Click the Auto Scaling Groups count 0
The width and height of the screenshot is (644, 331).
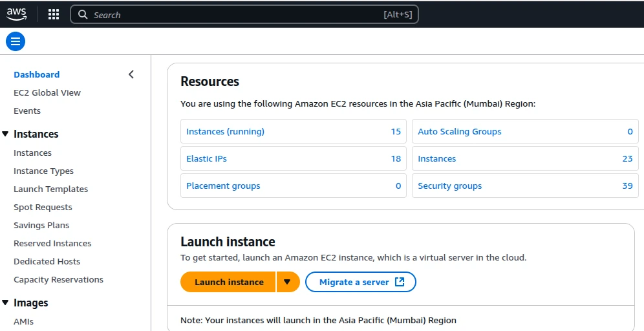(630, 131)
